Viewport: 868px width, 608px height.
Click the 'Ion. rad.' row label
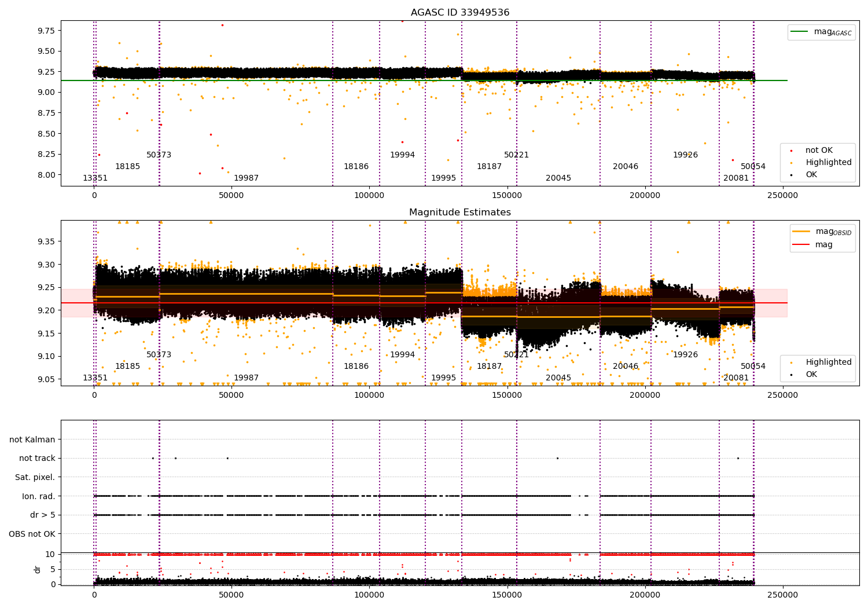click(39, 496)
